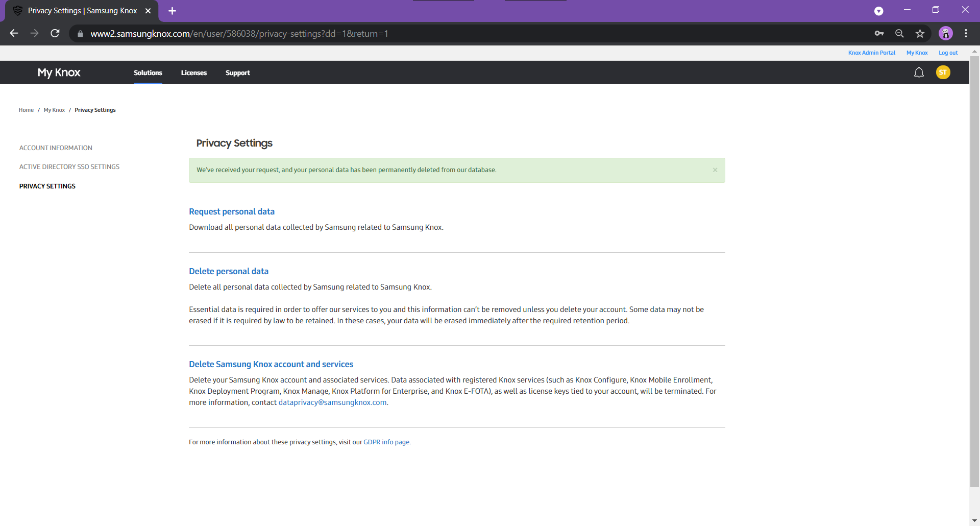Open the Licenses navigation menu
Image resolution: width=980 pixels, height=526 pixels.
click(x=194, y=73)
